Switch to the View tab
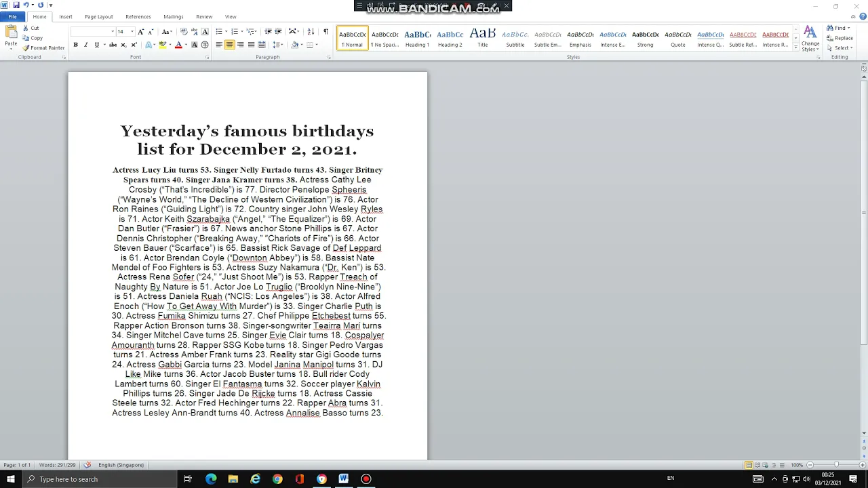Viewport: 868px width, 488px height. tap(231, 16)
